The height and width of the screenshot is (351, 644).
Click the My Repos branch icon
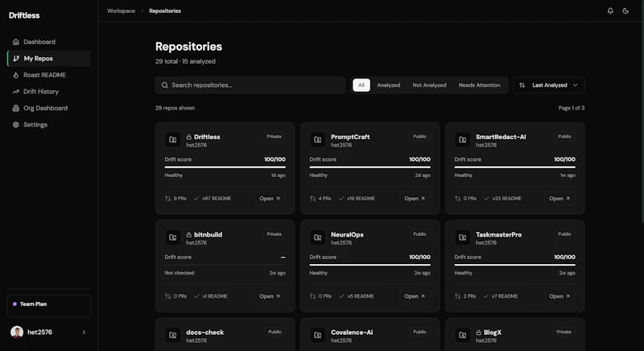(15, 58)
